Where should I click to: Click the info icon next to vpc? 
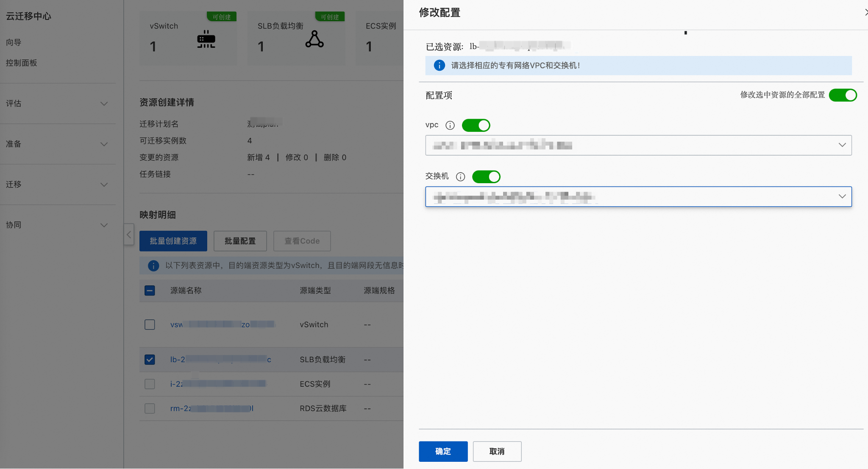[450, 125]
